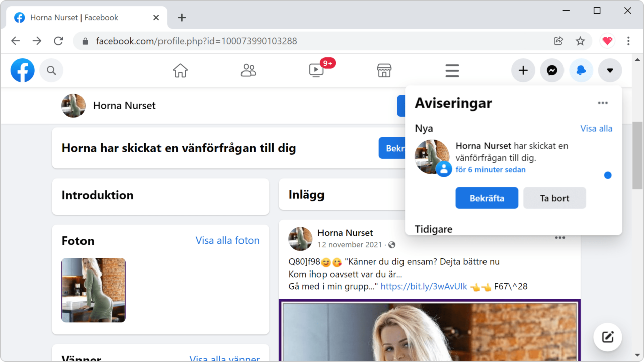Click the 12 november 2021 post timestamp
Screen dimensions: 644x362
350,245
